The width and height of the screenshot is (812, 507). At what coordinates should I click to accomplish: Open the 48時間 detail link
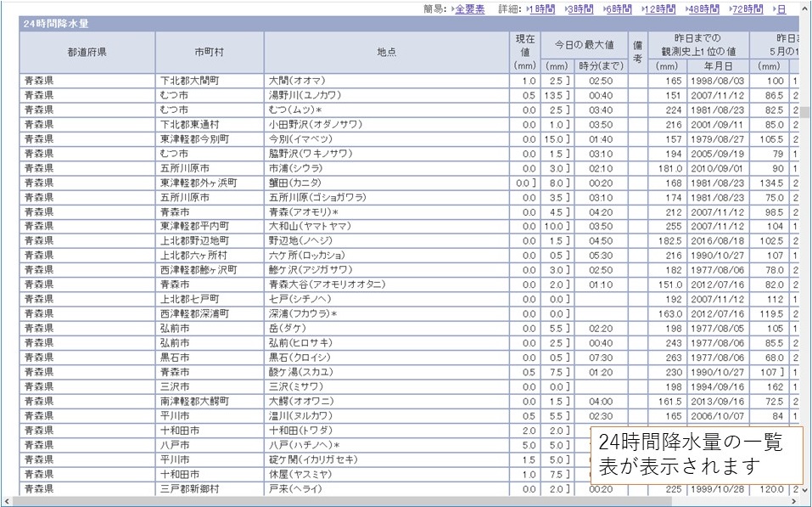point(703,8)
